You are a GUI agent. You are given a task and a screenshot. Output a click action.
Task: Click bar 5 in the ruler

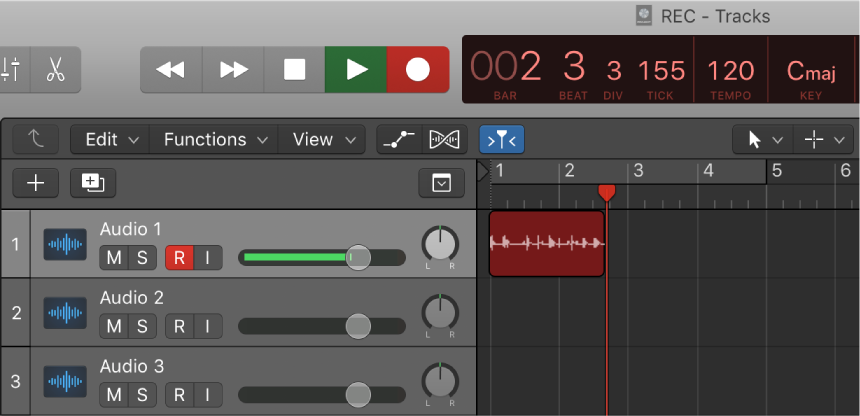point(777,171)
